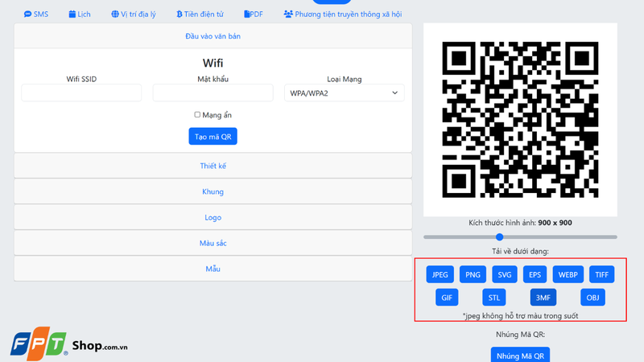
Task: Click the Nhúng Mã QR embed button
Action: [520, 356]
